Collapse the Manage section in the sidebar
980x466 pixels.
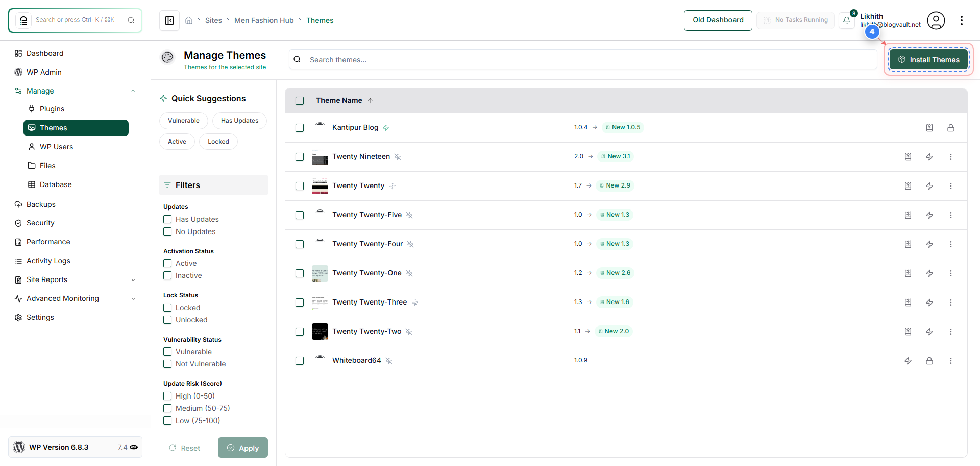click(x=133, y=90)
